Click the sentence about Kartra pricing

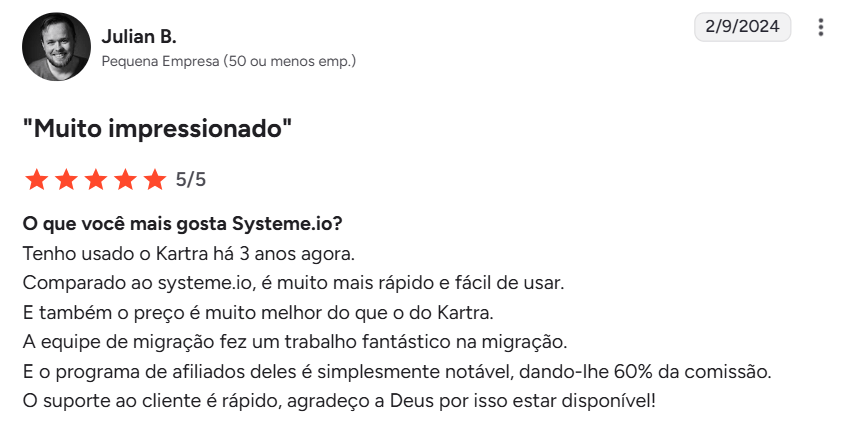pyautogui.click(x=265, y=312)
